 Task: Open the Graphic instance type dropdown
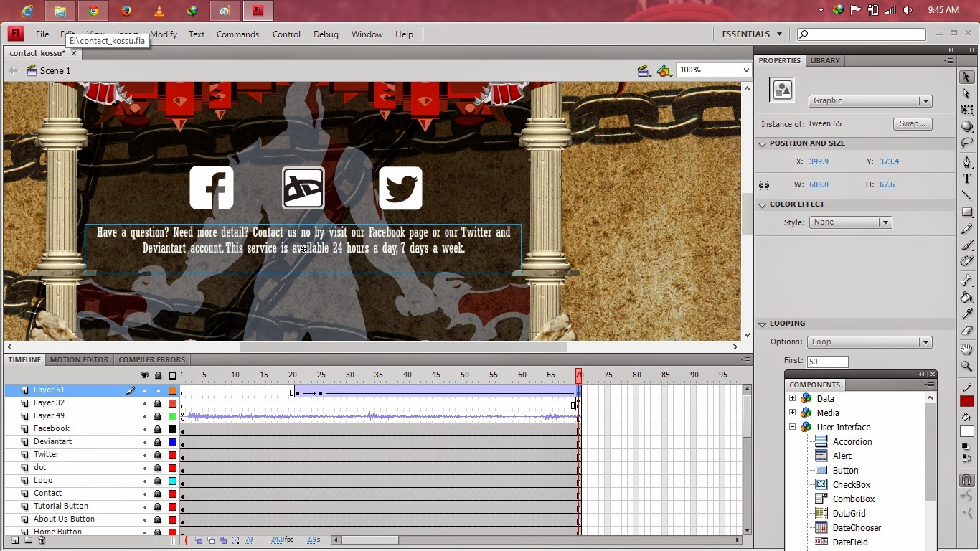point(870,101)
